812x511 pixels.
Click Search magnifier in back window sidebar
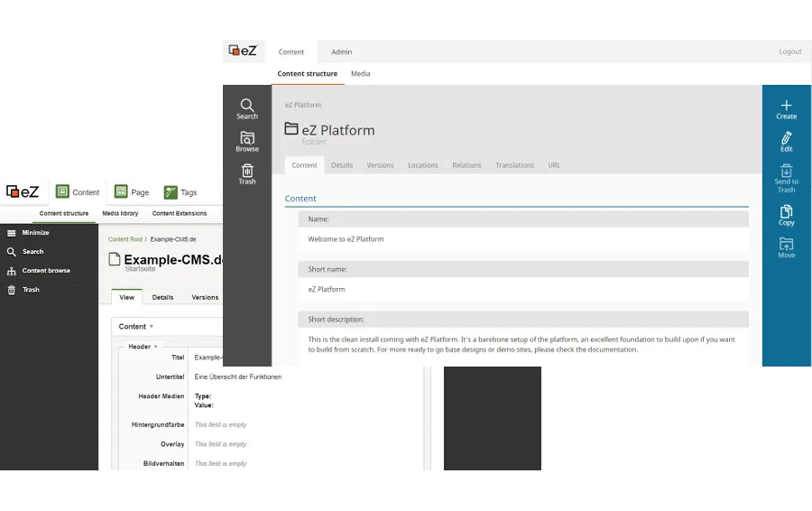[x=12, y=252]
